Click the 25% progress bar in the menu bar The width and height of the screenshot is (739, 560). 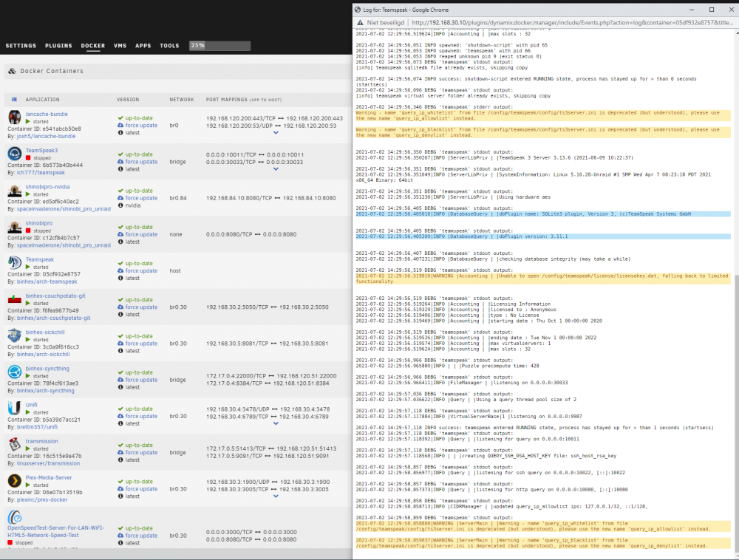pos(219,46)
